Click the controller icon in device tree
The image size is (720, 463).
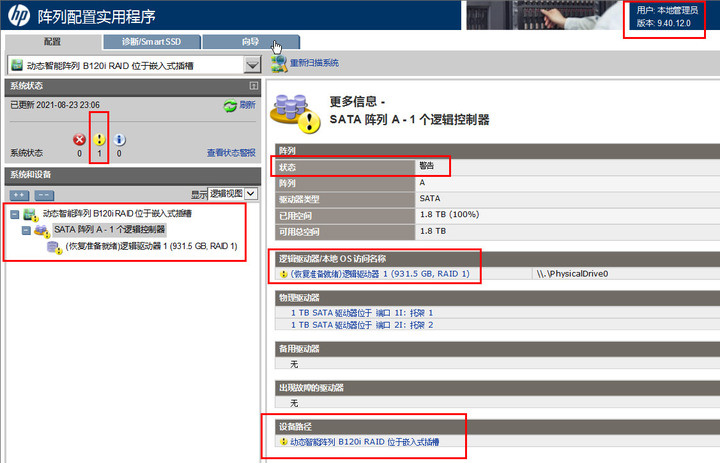(x=31, y=215)
